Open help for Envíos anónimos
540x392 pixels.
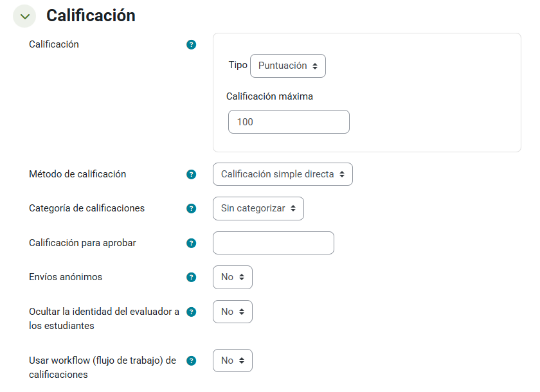pos(191,278)
